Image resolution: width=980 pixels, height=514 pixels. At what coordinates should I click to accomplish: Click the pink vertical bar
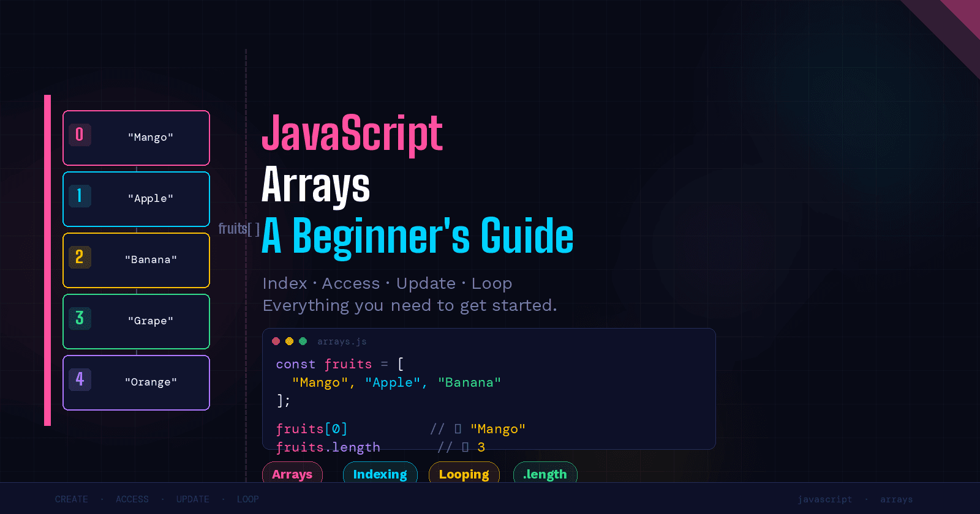47,260
